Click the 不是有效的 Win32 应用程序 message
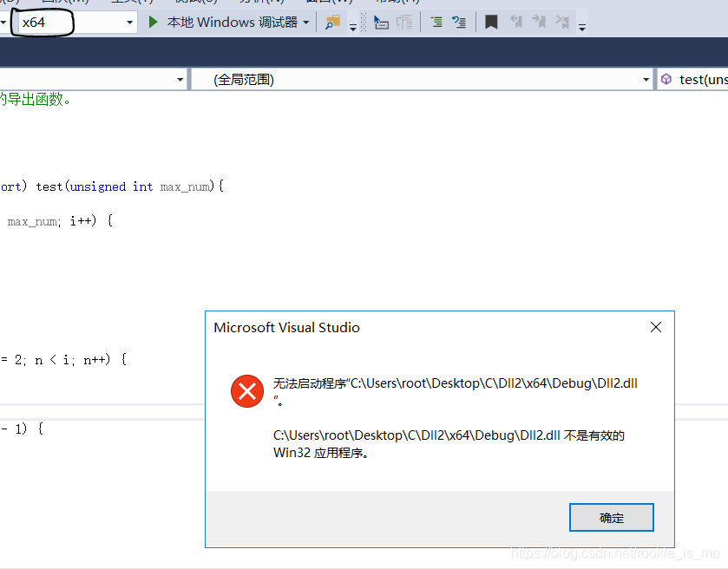 tap(449, 444)
